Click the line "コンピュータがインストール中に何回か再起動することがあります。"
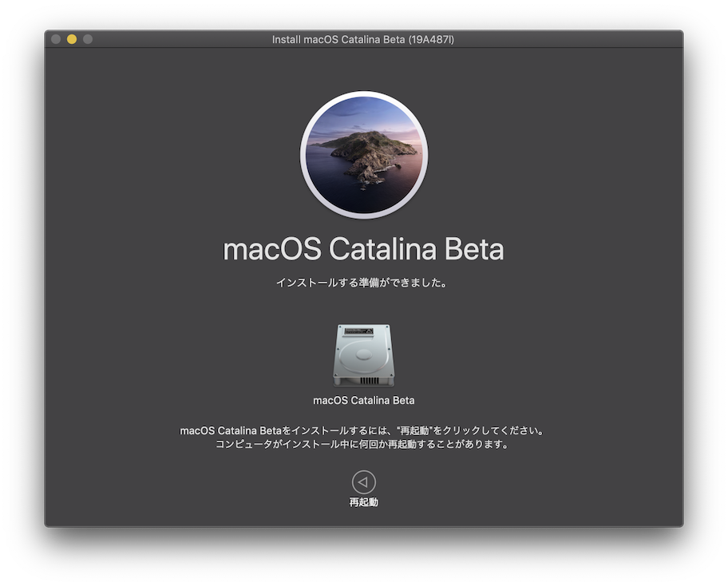This screenshot has width=728, height=586. 362,445
